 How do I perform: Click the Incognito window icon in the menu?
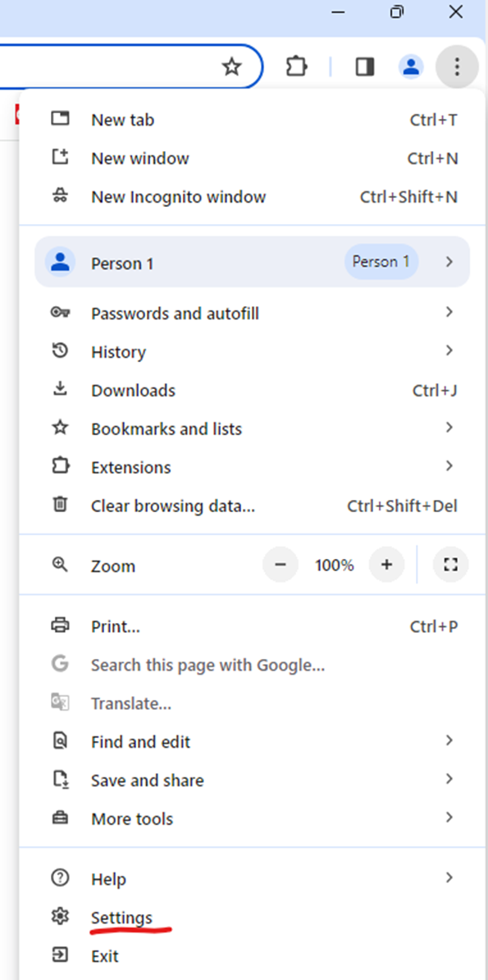61,196
